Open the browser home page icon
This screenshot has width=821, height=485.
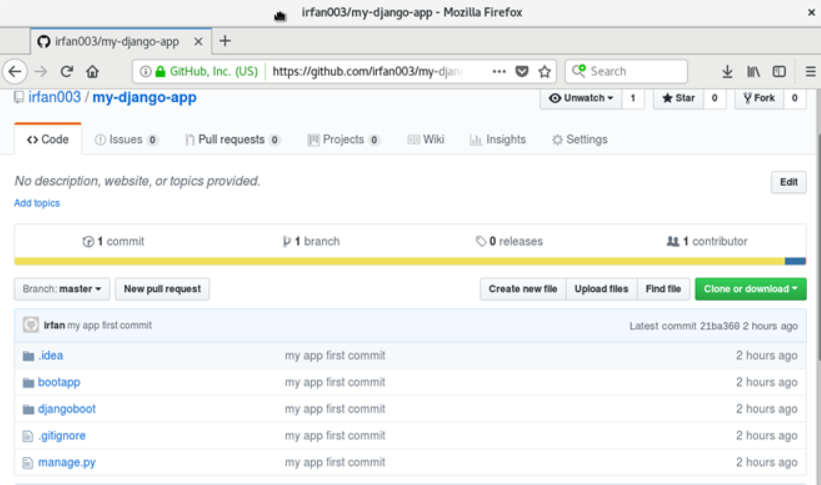click(93, 71)
